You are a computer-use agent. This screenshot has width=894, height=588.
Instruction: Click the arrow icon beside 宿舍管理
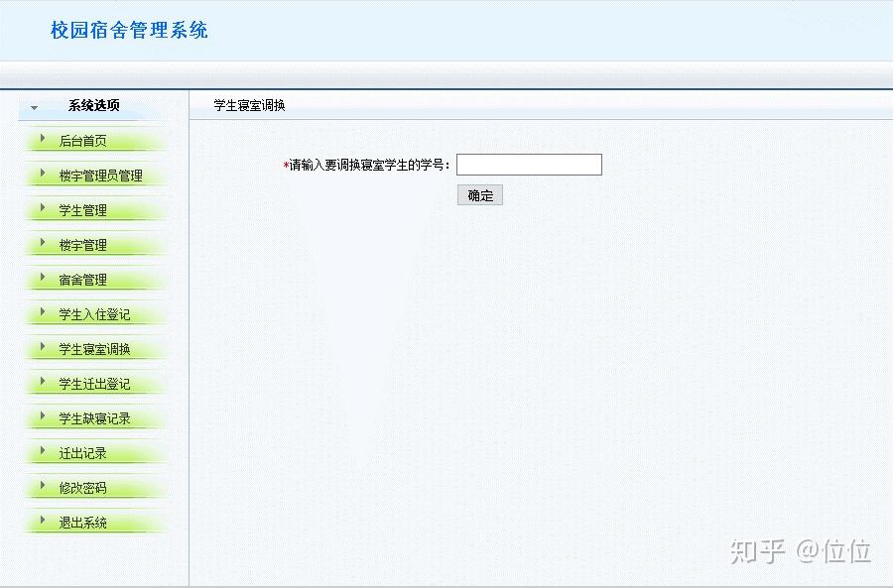click(42, 279)
